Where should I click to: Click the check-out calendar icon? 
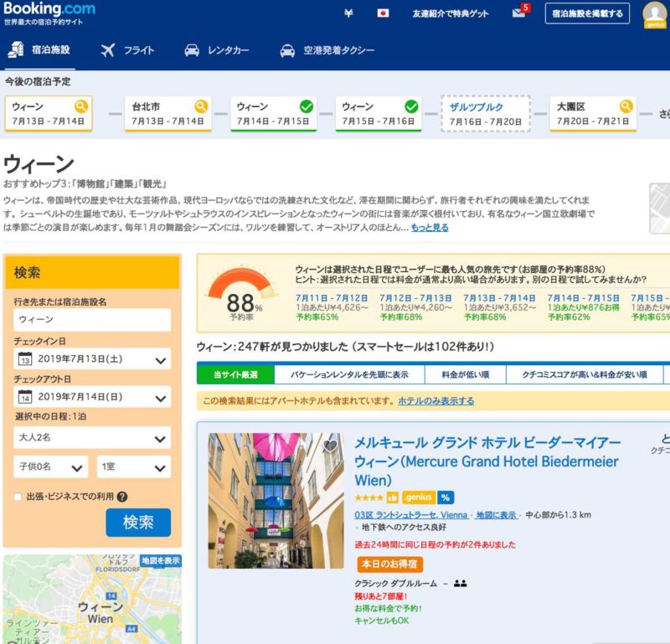click(x=25, y=397)
